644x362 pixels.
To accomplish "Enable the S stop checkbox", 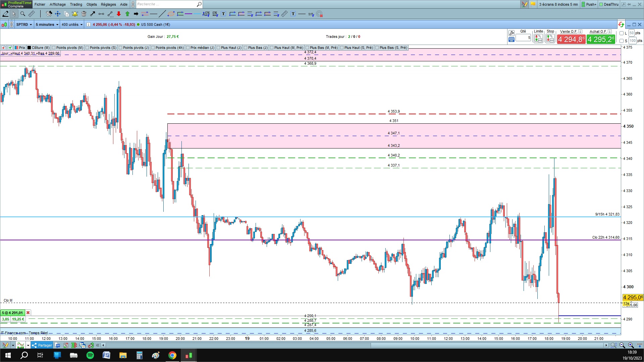I will [x=622, y=41].
